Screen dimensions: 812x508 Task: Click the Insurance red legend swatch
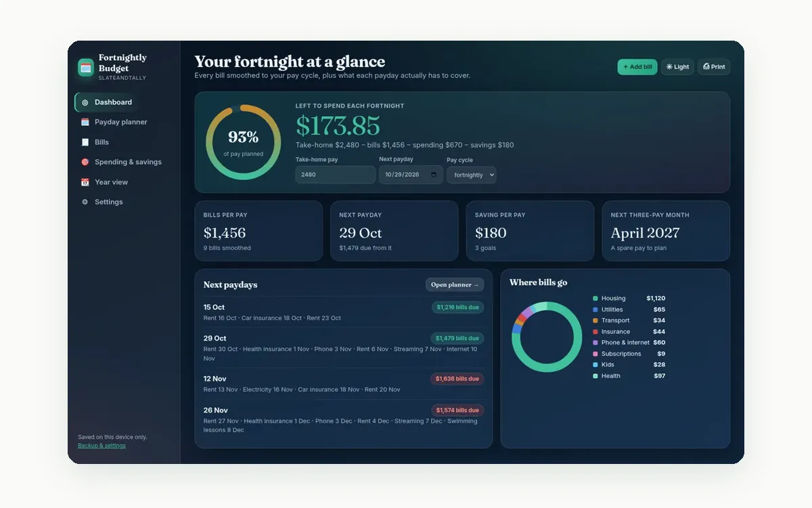pyautogui.click(x=595, y=332)
